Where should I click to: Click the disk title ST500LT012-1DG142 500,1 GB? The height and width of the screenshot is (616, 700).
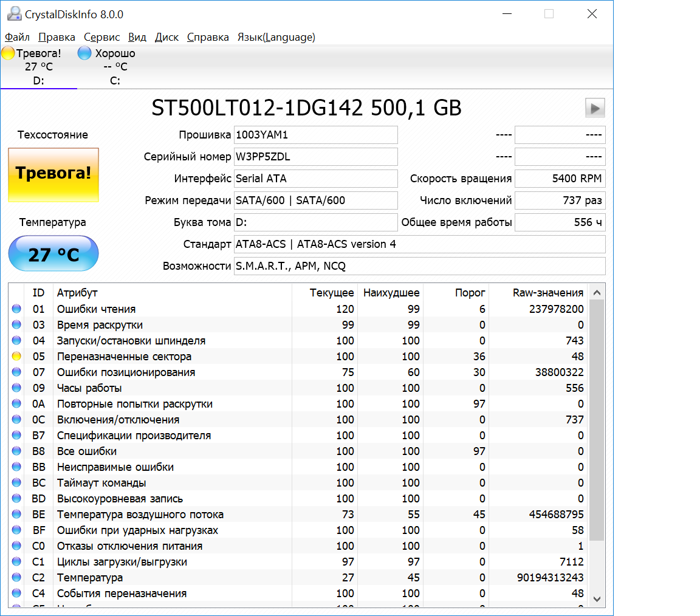(x=306, y=108)
